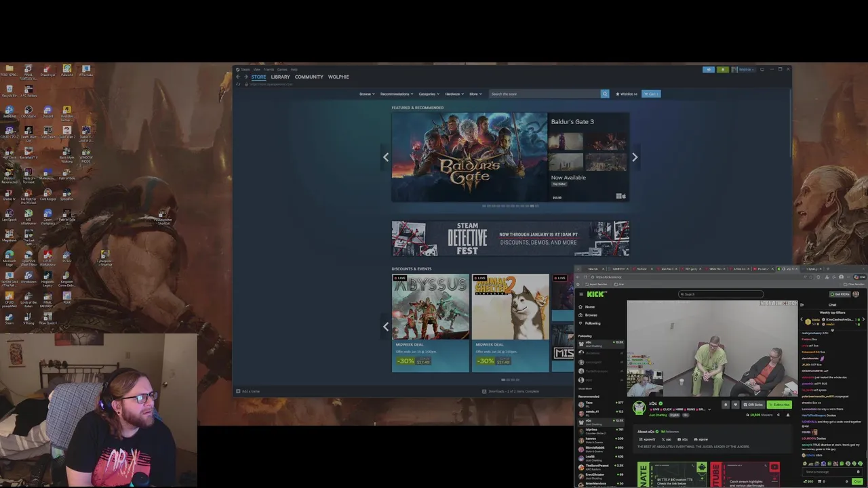Open the Steam Cart button
This screenshot has width=868, height=488.
(651, 94)
